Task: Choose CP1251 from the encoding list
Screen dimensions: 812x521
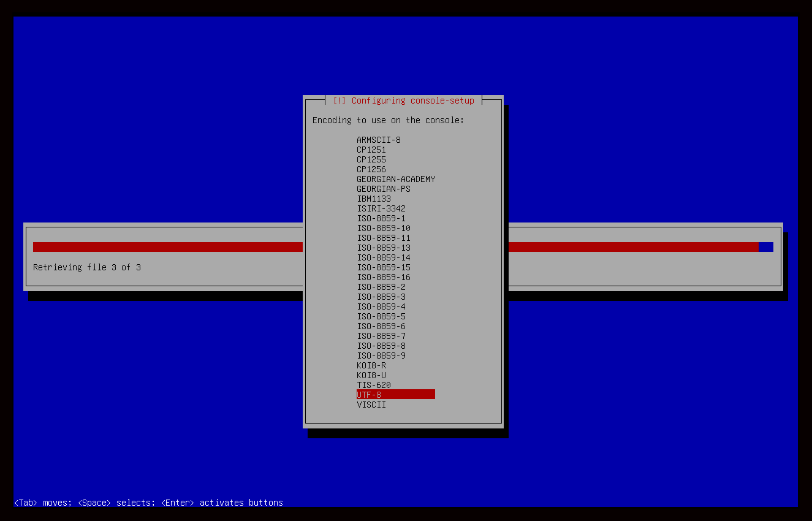Action: coord(371,150)
